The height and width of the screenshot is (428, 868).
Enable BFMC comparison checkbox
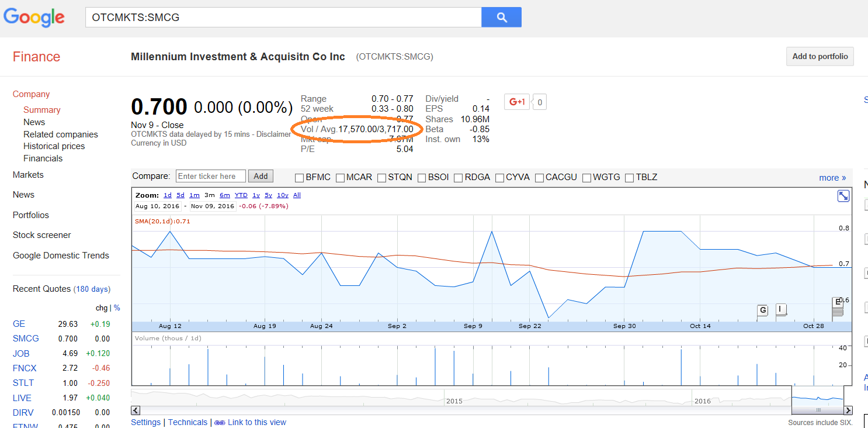pyautogui.click(x=299, y=178)
